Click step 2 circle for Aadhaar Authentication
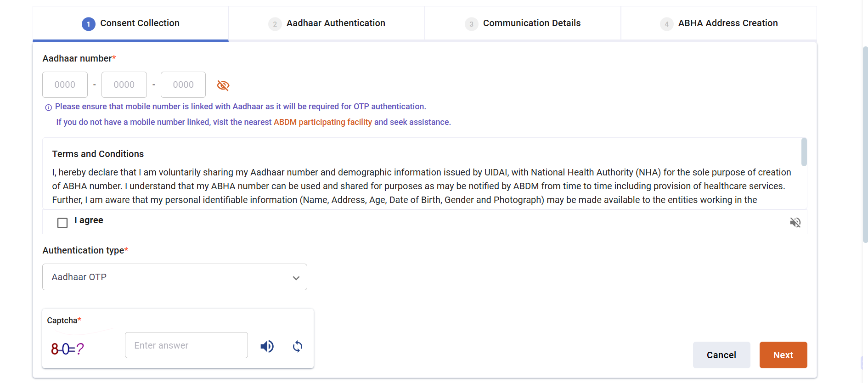This screenshot has width=868, height=383. coord(275,24)
